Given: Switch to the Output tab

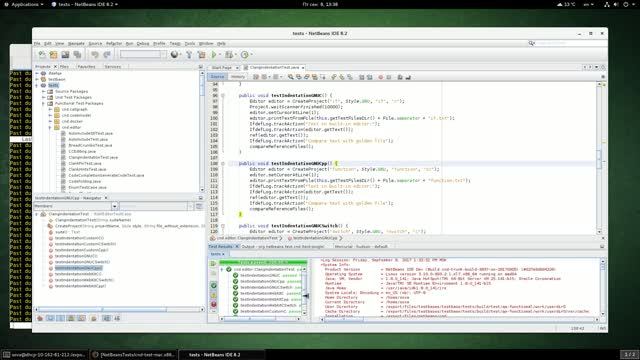Looking at the screenshot, I should [x=283, y=247].
